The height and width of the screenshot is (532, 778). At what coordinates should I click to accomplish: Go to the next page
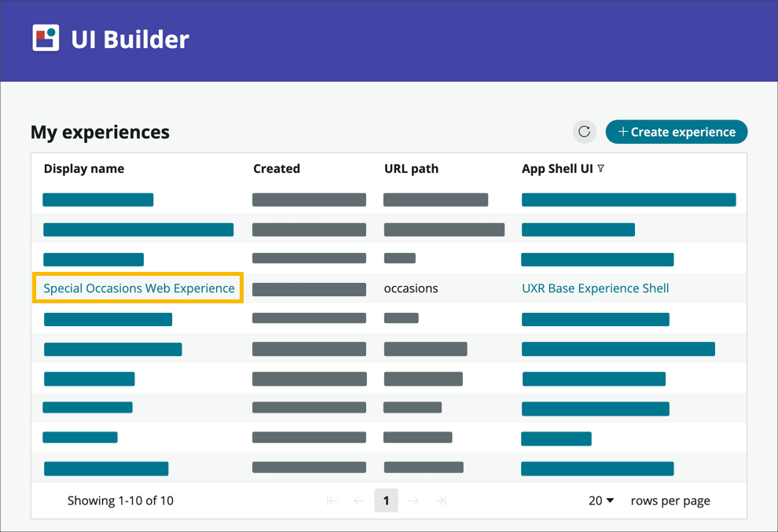(413, 500)
